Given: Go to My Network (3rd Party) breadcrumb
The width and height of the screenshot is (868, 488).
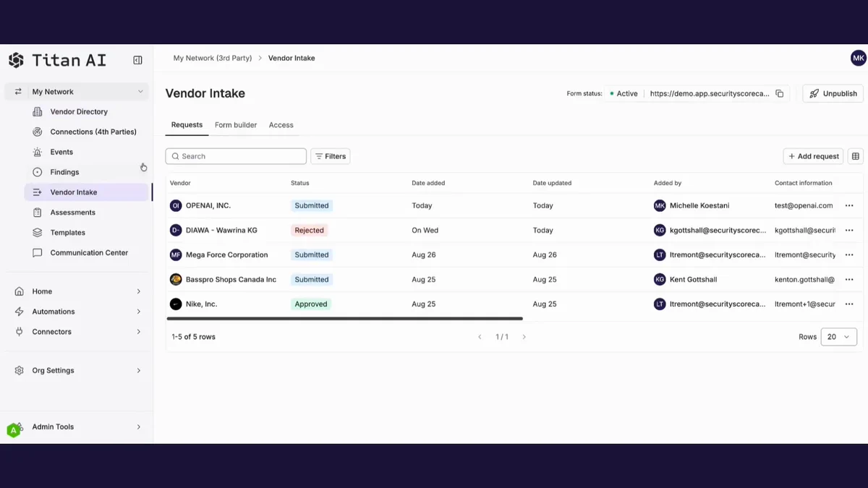Looking at the screenshot, I should click(x=213, y=59).
